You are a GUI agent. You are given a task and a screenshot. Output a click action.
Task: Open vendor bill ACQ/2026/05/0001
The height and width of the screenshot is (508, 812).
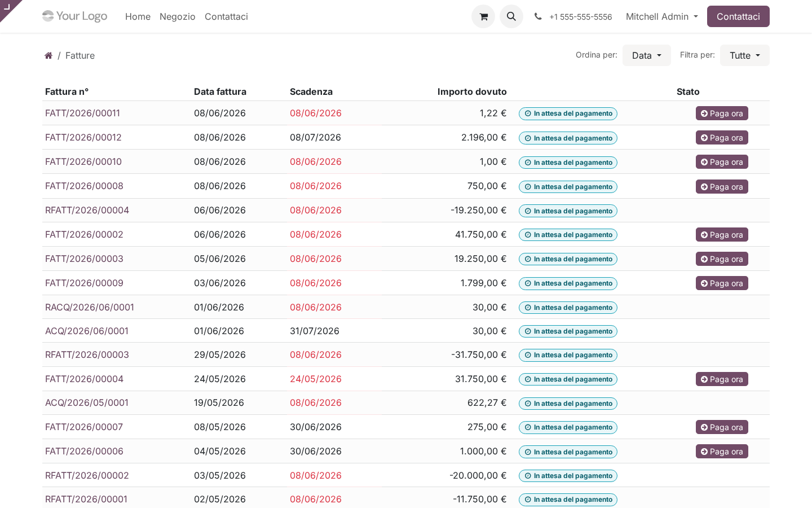(x=87, y=402)
